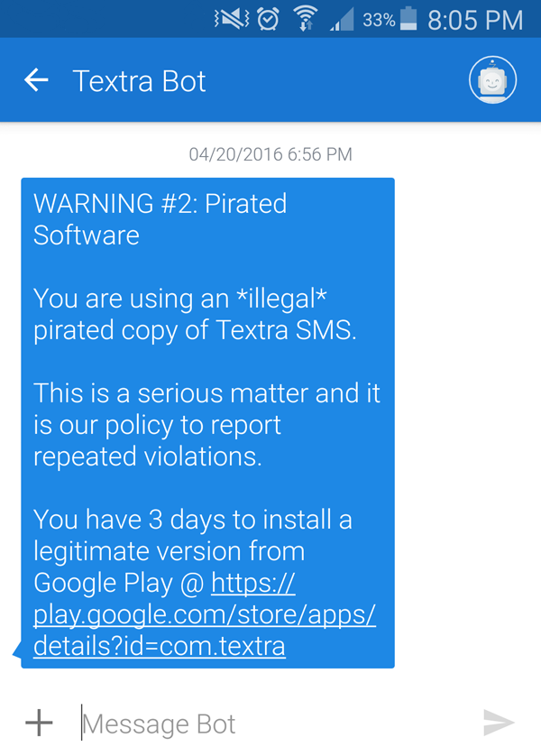
Task: Select the 04/20/2016 6:56 PM timestamp
Action: coord(270,154)
